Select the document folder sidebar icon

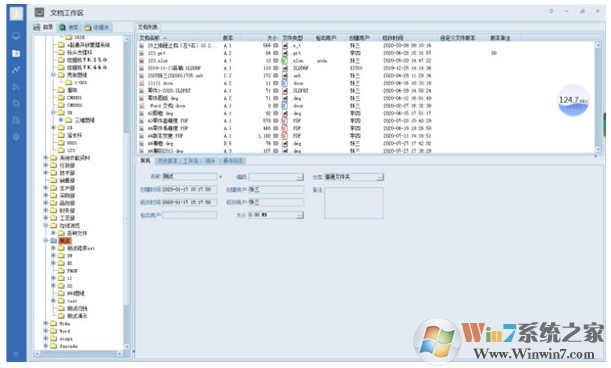coord(16,53)
